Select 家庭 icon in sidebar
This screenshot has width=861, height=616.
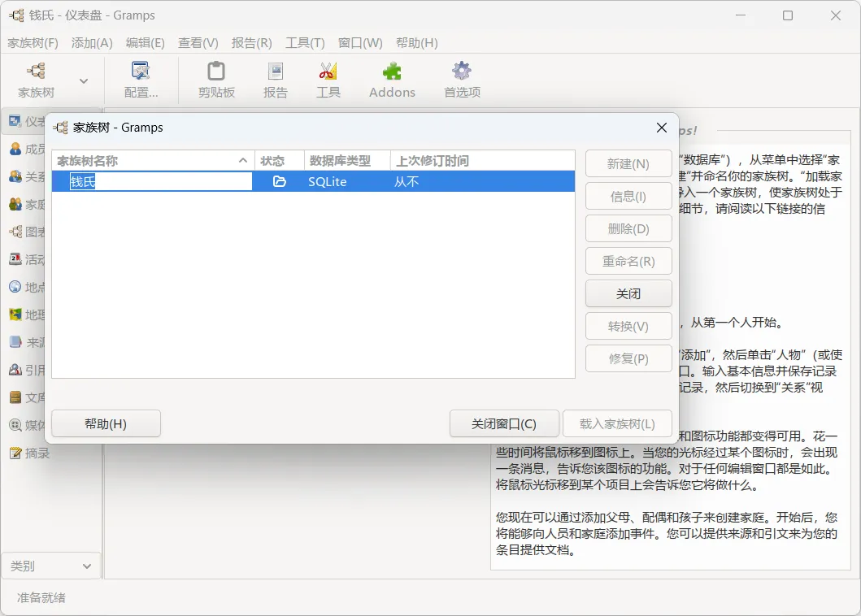click(x=15, y=204)
